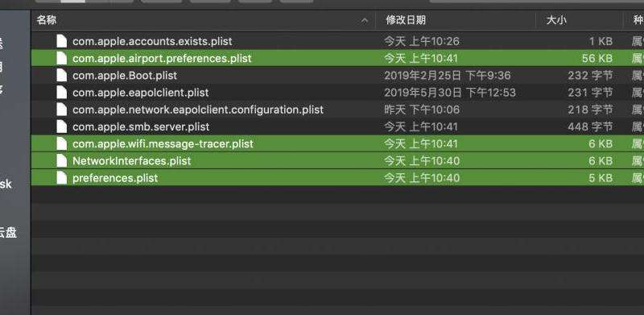
Task: Toggle sort order arrow in 名称 column
Action: pos(365,20)
